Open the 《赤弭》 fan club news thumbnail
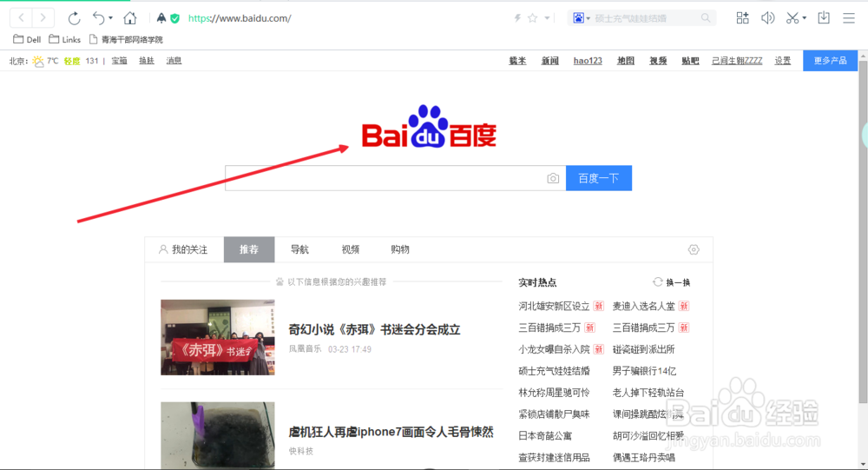Screen dimensions: 868x470 pos(218,338)
